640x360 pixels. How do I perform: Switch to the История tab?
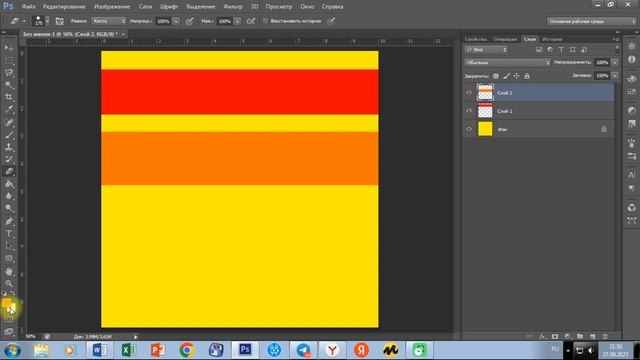tap(552, 39)
